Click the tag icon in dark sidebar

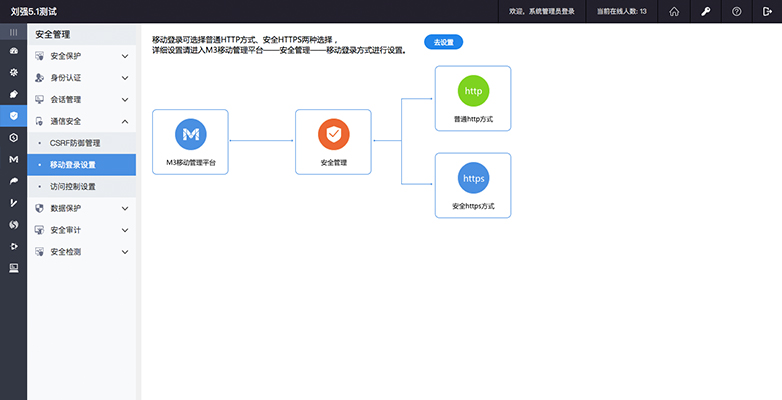[x=13, y=94]
